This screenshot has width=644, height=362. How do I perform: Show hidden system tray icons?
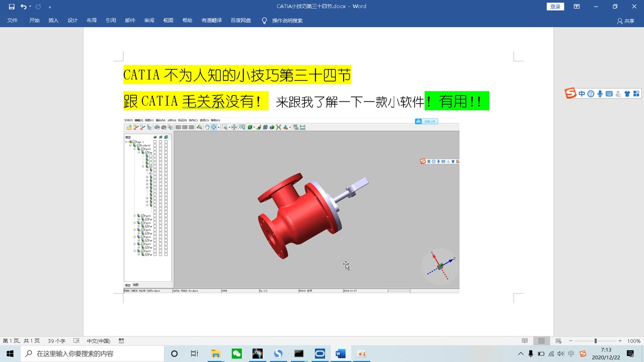click(x=521, y=353)
